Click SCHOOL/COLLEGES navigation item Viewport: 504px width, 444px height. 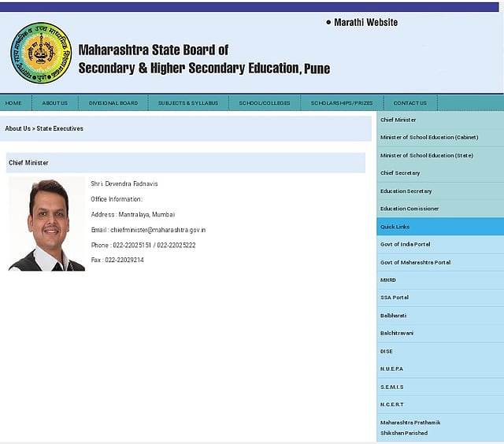[265, 103]
